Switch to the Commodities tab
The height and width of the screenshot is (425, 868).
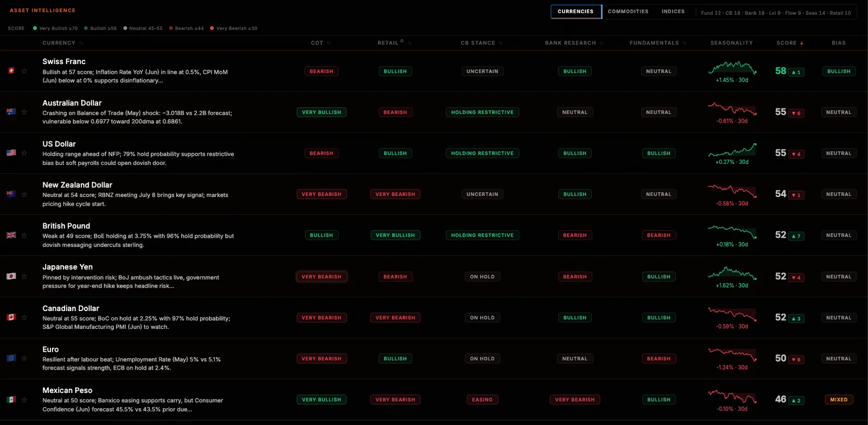pyautogui.click(x=628, y=11)
